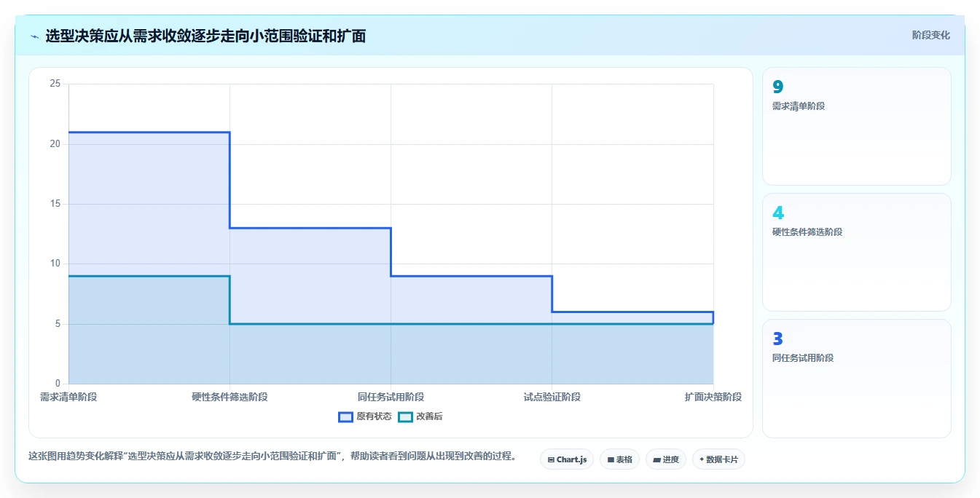Click the 试点验证阶段 x-axis label
The height and width of the screenshot is (498, 980).
pos(552,397)
